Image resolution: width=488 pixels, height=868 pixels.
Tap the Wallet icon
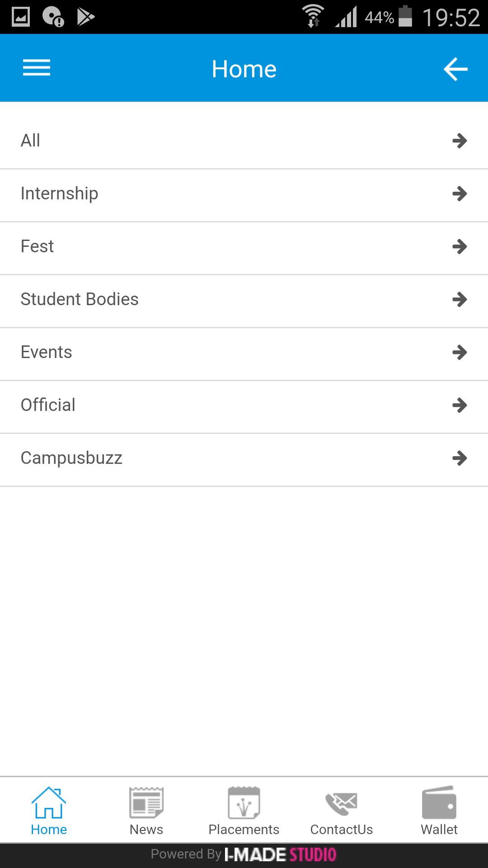(x=439, y=803)
